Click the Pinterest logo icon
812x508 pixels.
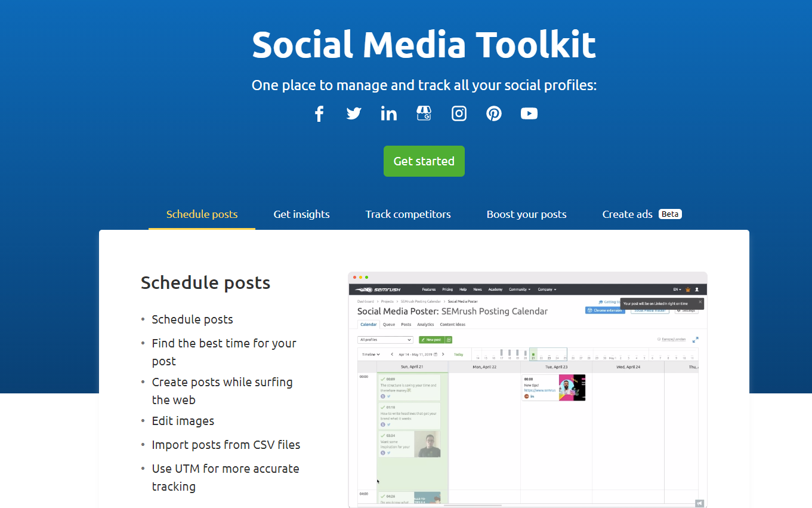(x=494, y=113)
